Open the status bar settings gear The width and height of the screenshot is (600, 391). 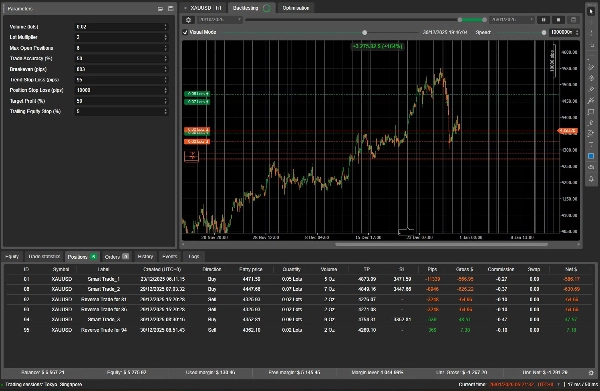pos(591,372)
